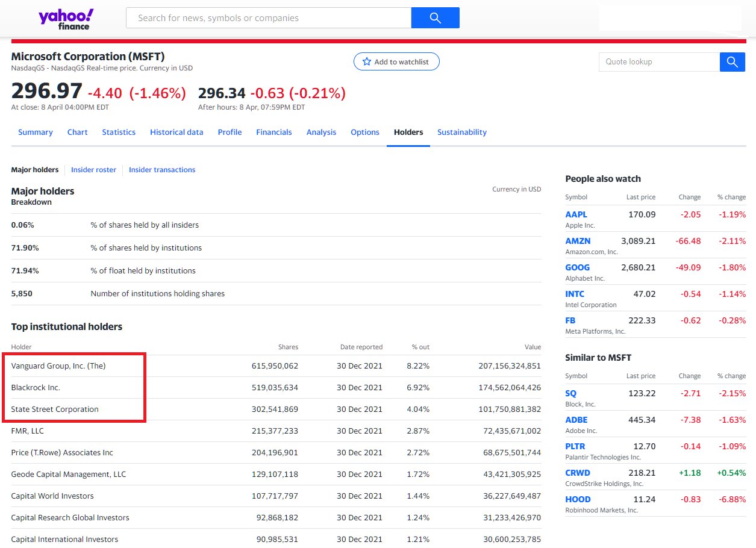Click the Date reported column header

tap(361, 347)
